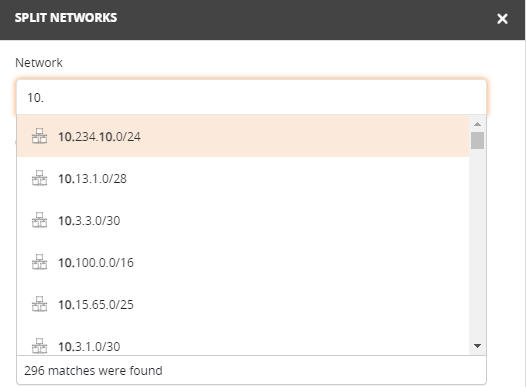Click network icon beside 10.3.1.0/30
The image size is (526, 387).
click(x=39, y=345)
